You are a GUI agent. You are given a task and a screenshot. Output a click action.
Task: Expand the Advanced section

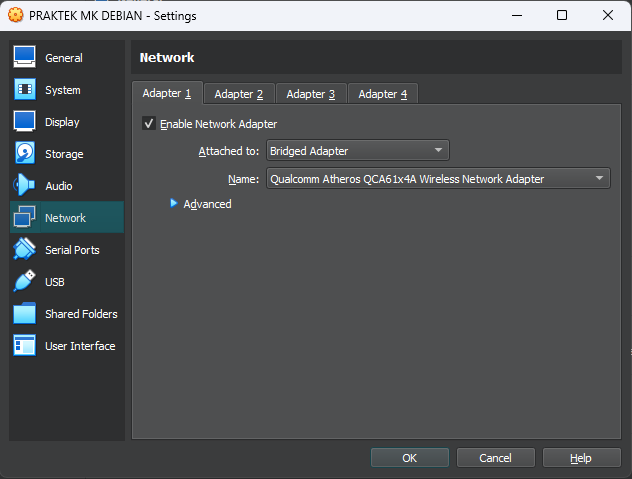point(174,204)
